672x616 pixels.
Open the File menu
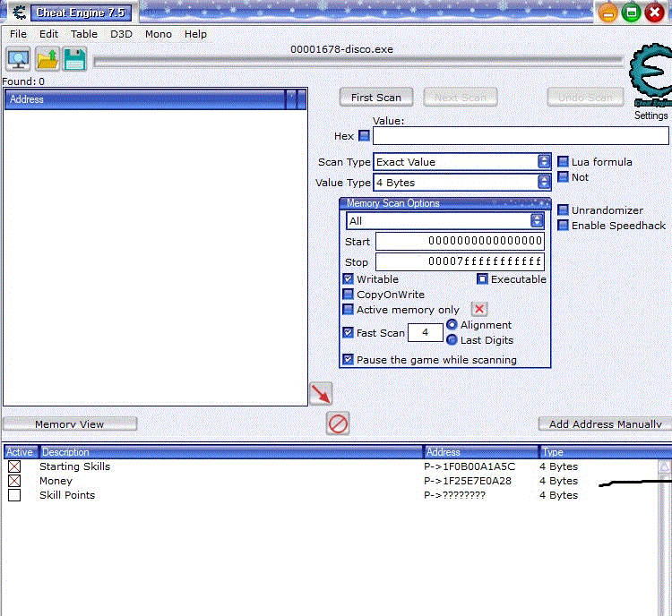18,34
